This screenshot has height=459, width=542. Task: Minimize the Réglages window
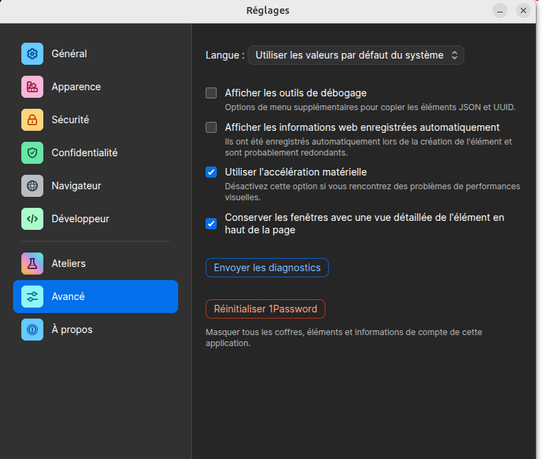coord(500,11)
